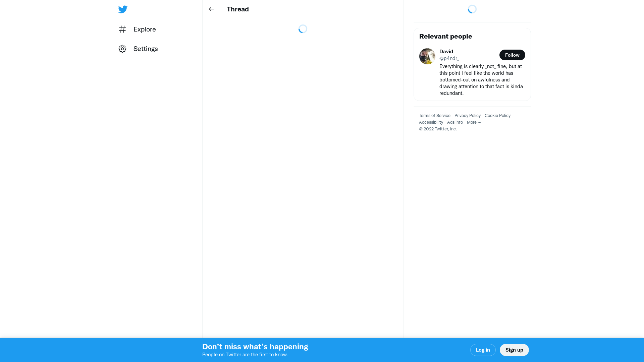Click the Settings gear icon
The width and height of the screenshot is (644, 362).
[x=122, y=49]
